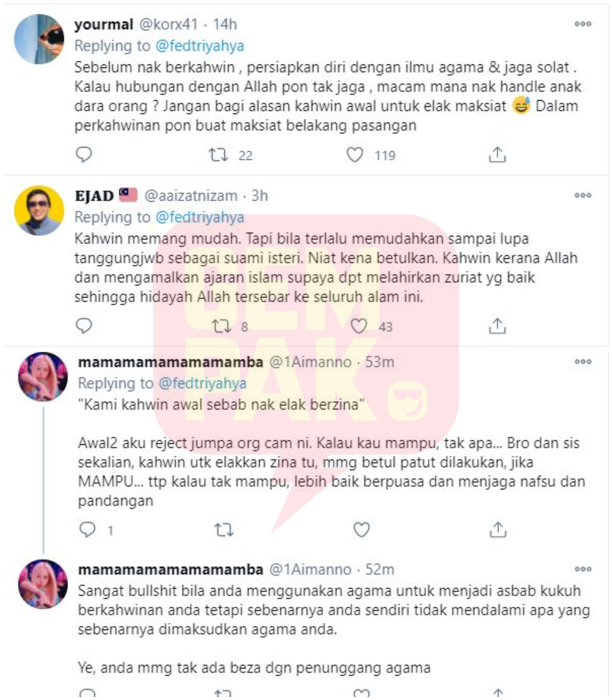The width and height of the screenshot is (612, 700).
Task: Open more options on EJAD's tweet
Action: click(583, 195)
